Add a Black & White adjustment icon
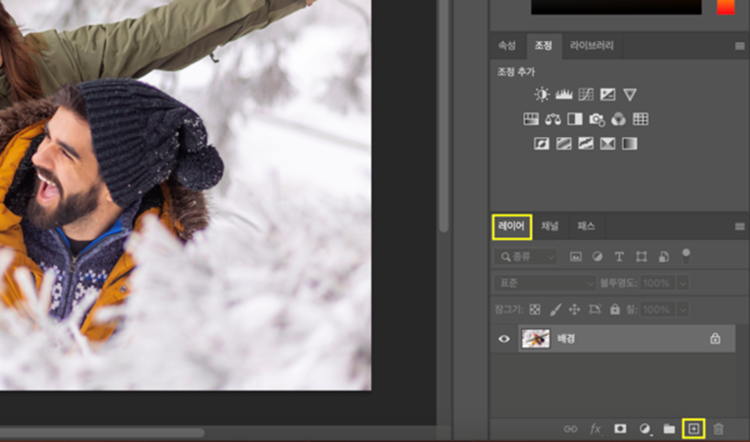The height and width of the screenshot is (442, 750). tap(575, 119)
